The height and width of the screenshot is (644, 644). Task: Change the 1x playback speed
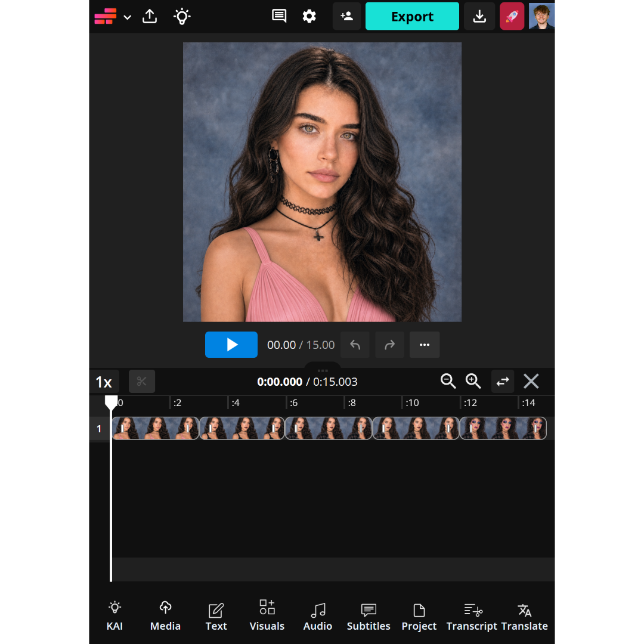104,382
